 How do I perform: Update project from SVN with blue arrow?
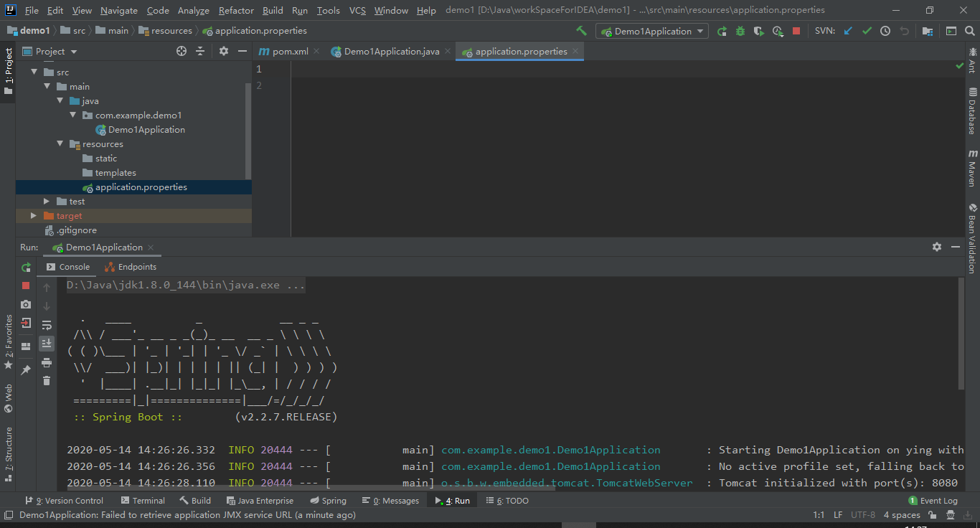pos(849,31)
